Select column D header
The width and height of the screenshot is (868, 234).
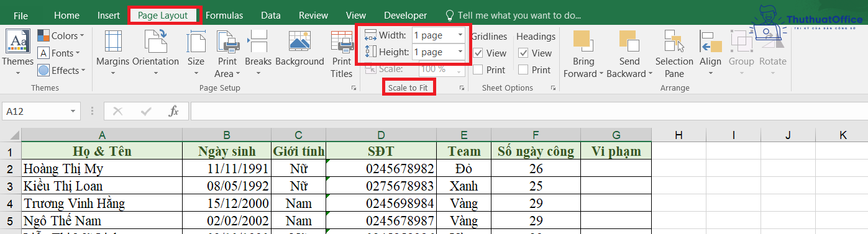point(381,135)
